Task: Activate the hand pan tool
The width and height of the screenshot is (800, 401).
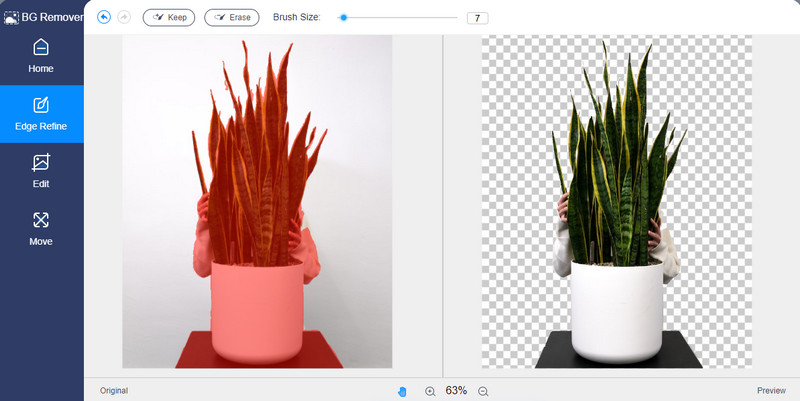Action: pos(402,391)
